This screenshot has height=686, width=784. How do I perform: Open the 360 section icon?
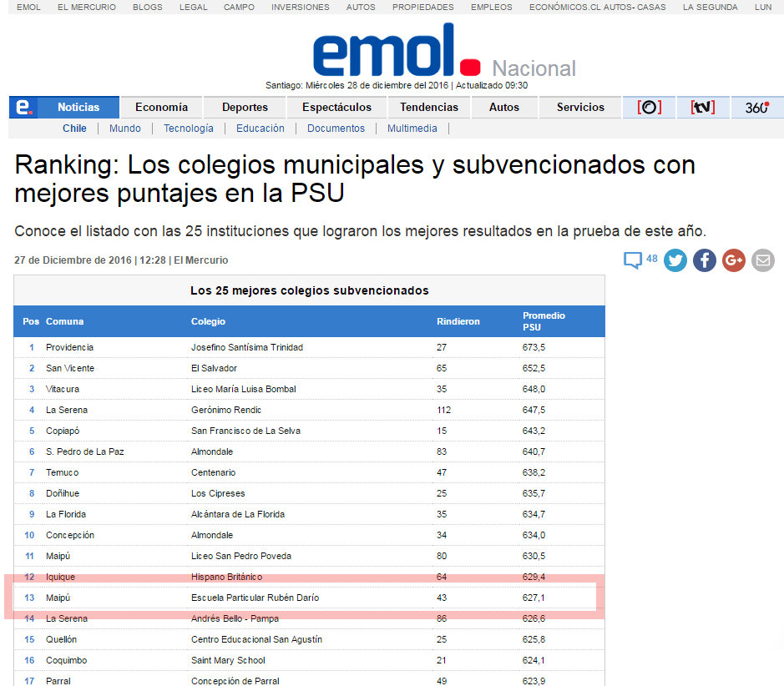coord(756,108)
